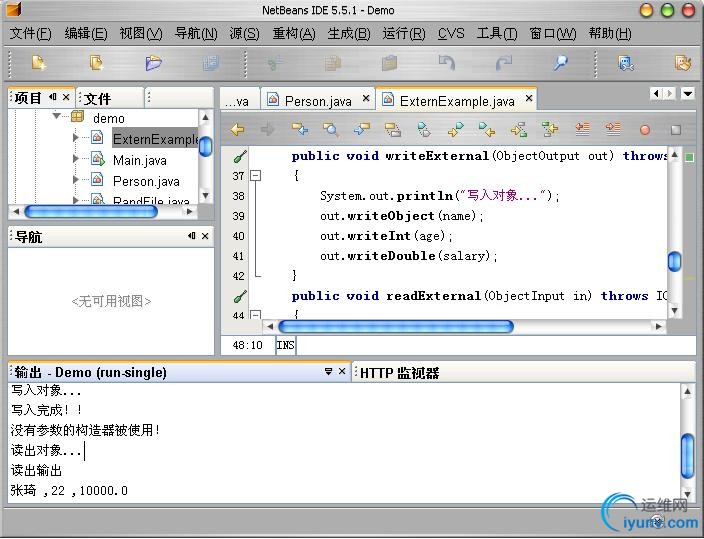Open the 工具(T) menu
The height and width of the screenshot is (539, 704).
click(x=497, y=34)
